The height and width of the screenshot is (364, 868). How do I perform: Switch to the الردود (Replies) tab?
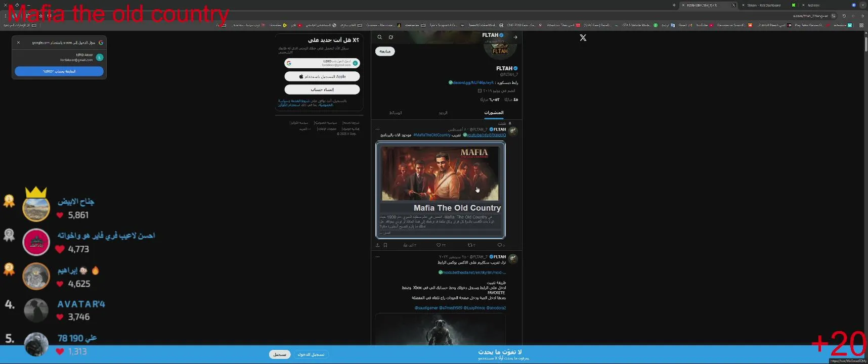point(443,113)
